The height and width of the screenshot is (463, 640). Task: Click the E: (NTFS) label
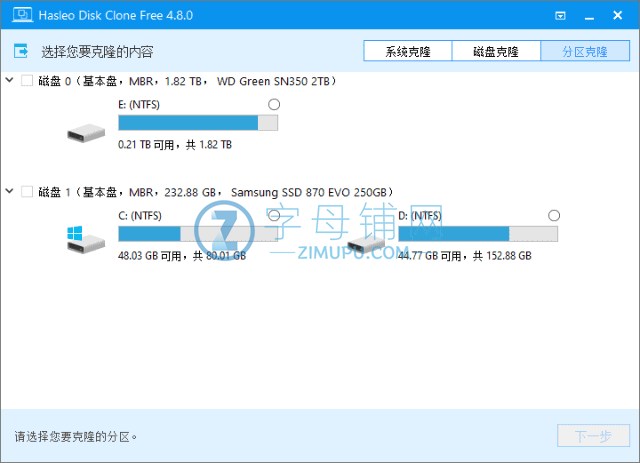pos(139,105)
